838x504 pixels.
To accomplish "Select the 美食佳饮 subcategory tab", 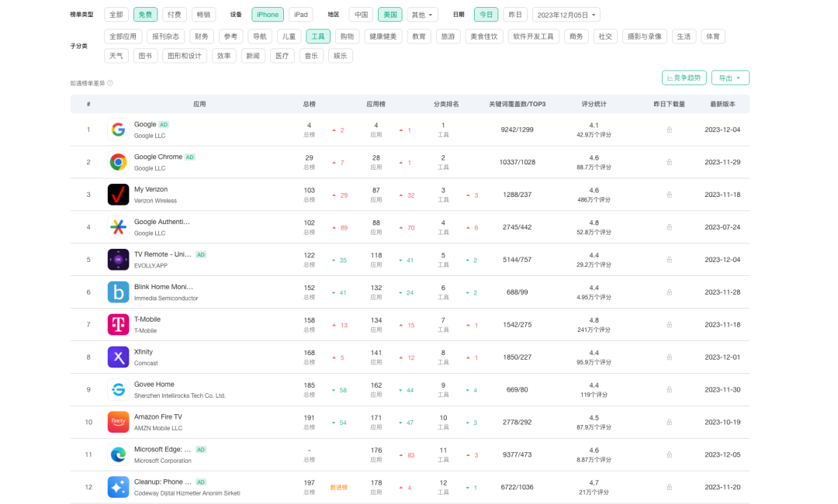I will [x=483, y=36].
